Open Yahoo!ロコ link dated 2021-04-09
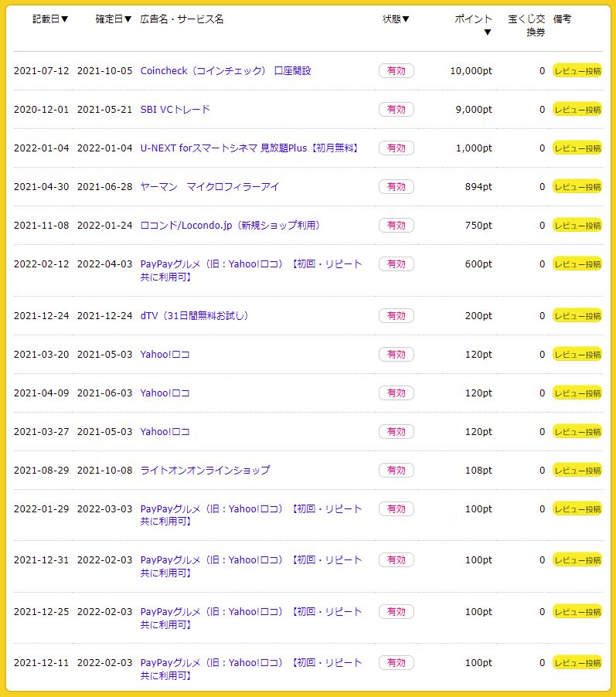Image resolution: width=616 pixels, height=697 pixels. [x=165, y=393]
